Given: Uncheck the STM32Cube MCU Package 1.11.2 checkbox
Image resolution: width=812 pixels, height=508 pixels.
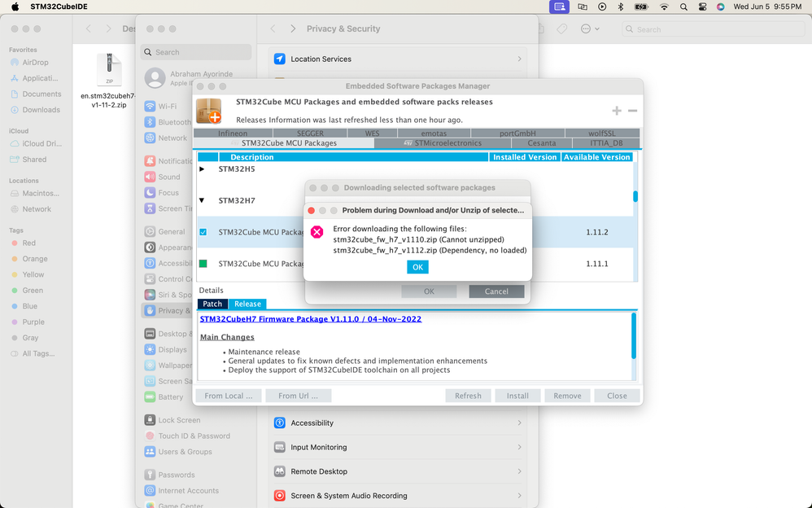Looking at the screenshot, I should pos(203,232).
